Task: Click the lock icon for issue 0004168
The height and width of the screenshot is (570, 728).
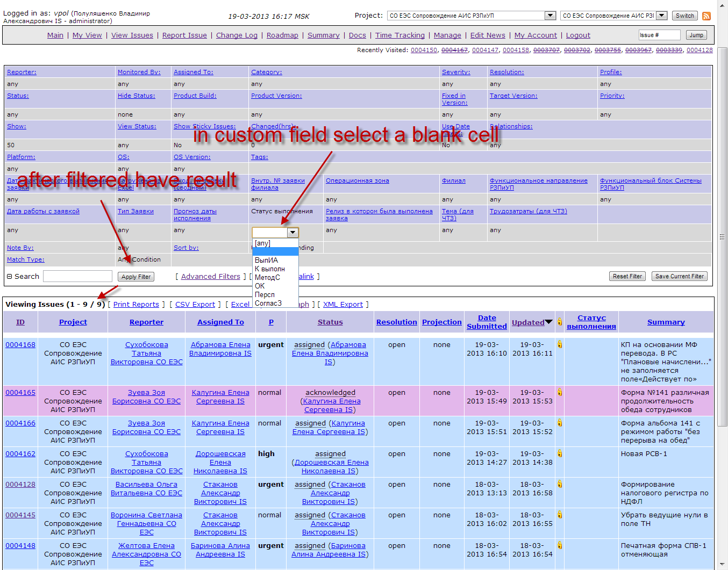Action: tap(559, 344)
